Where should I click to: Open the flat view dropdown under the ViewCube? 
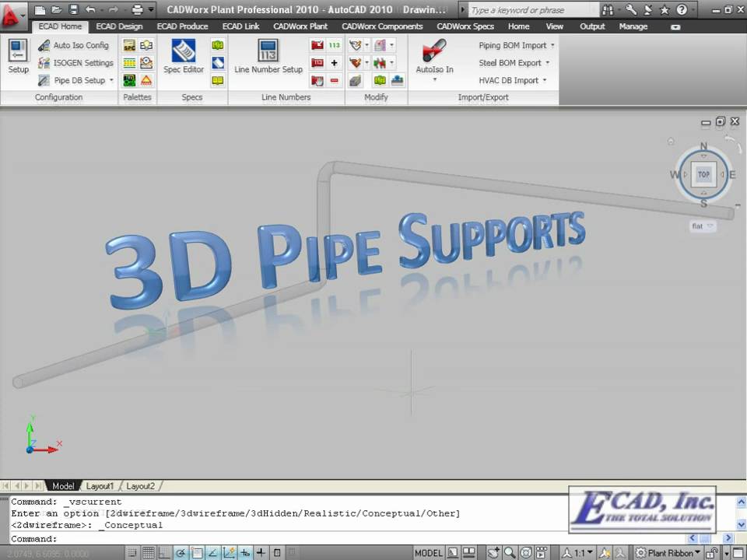[x=702, y=226]
